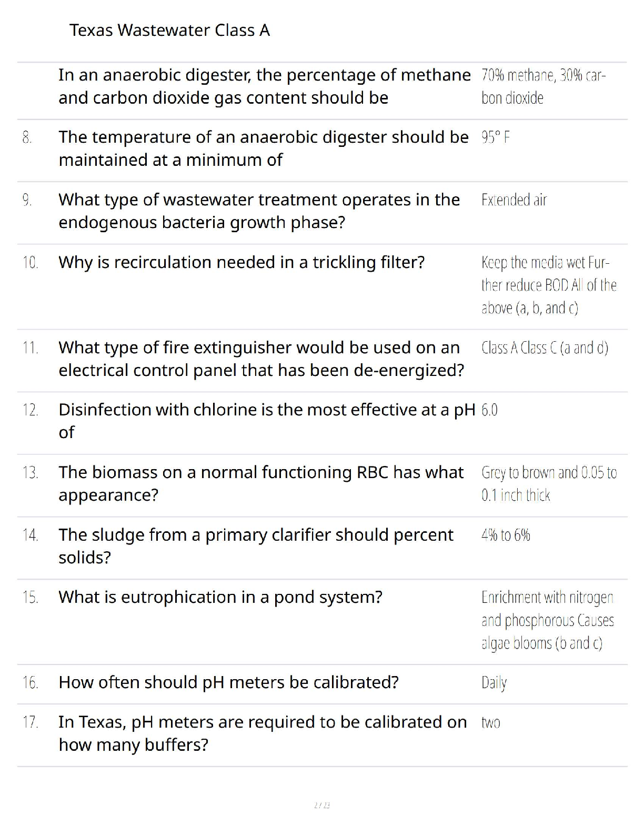Click the answer '70% methane, 30% carbon dioxide'
The height and width of the screenshot is (834, 644).
tap(544, 86)
